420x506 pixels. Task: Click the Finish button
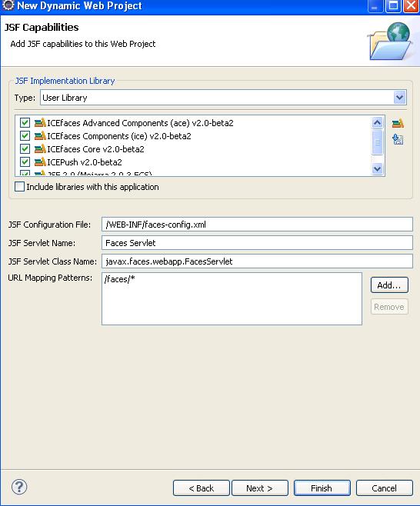coord(322,488)
